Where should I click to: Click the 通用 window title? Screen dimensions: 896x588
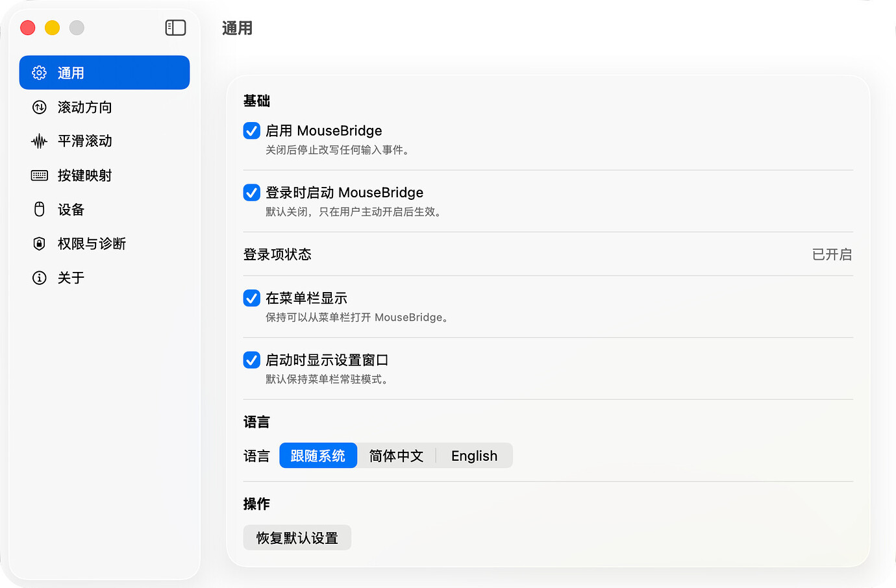coord(237,28)
